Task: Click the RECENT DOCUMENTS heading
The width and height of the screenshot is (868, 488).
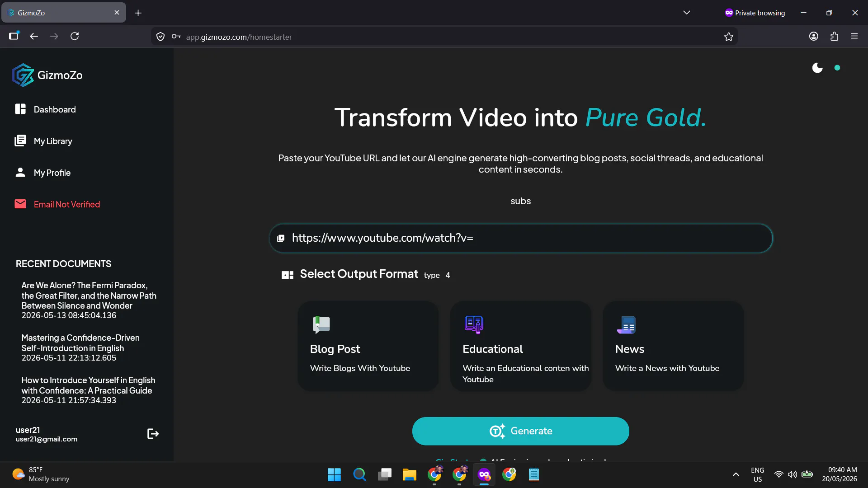Action: click(63, 264)
